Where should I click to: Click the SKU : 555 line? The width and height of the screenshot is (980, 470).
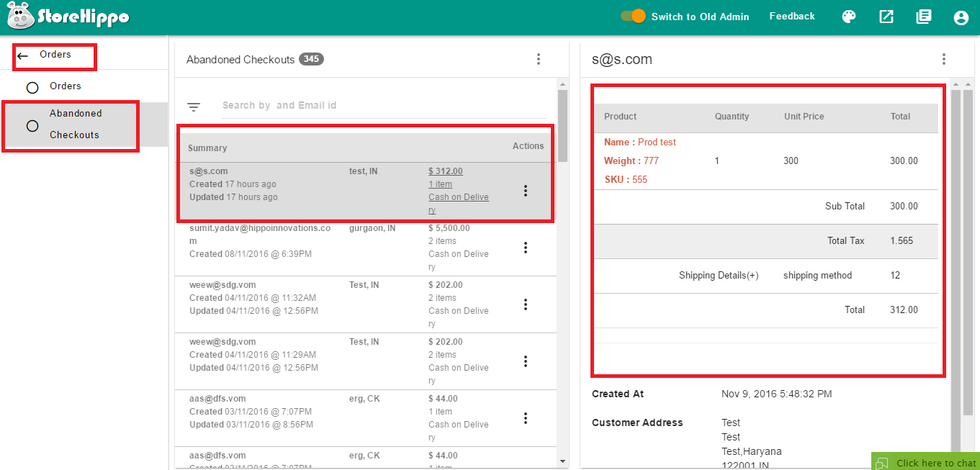point(626,180)
